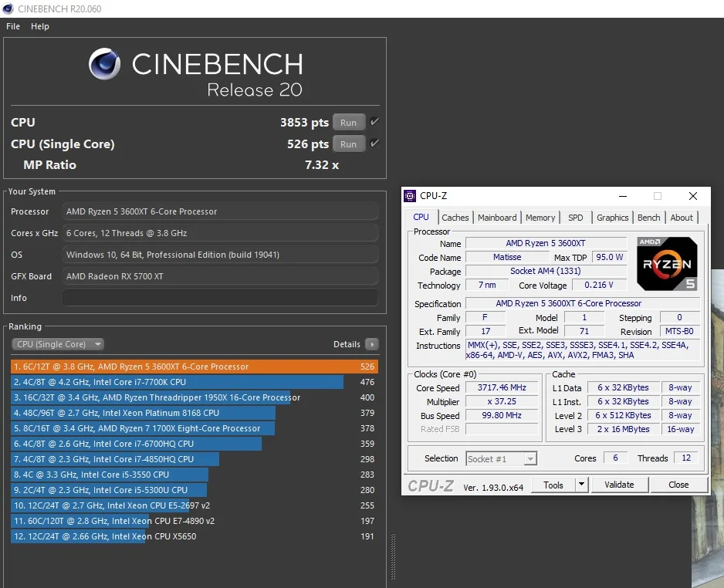Select the Xeon CPU X5650 ranking row
Viewport: 724px width, 588px height.
195,536
